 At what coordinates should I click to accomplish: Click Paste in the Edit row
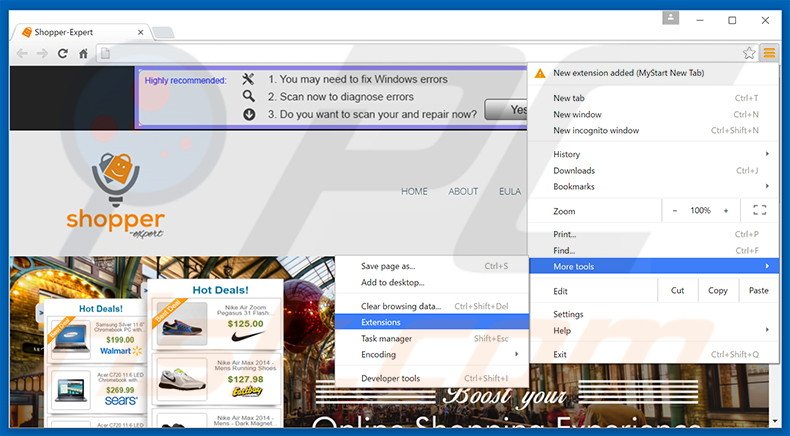pos(758,290)
